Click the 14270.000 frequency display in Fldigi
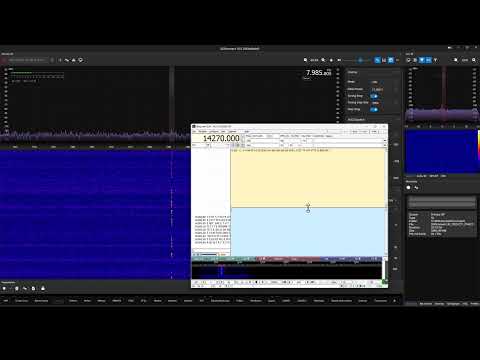This screenshot has height=360, width=480. [x=221, y=138]
